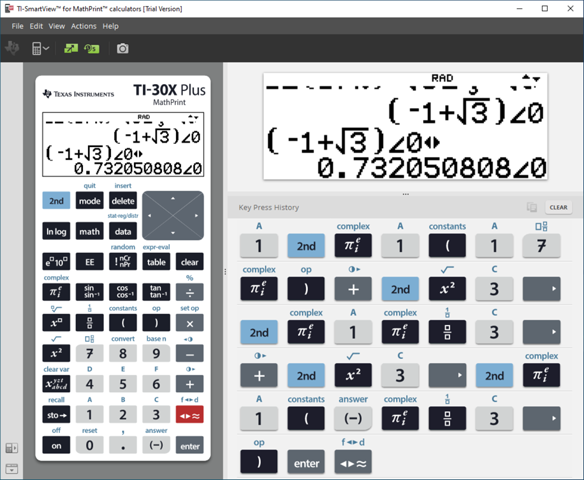Click the down arrow on directional pad
Viewport: 584px width, 480px height.
pyautogui.click(x=173, y=233)
